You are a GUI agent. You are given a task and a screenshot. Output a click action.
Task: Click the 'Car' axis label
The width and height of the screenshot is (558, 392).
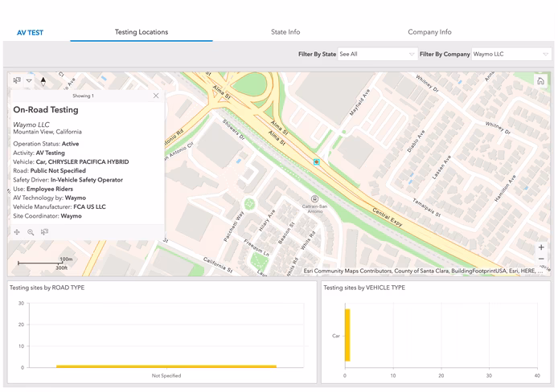click(x=336, y=336)
